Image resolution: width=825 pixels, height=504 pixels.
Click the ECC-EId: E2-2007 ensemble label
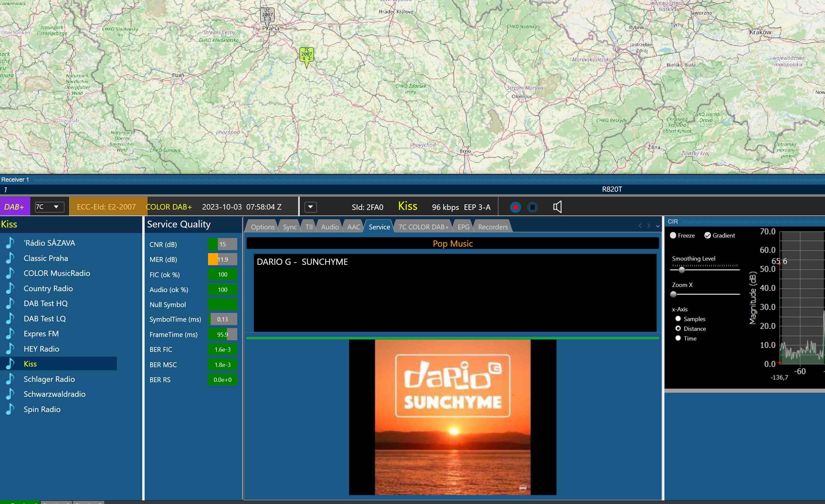(106, 207)
